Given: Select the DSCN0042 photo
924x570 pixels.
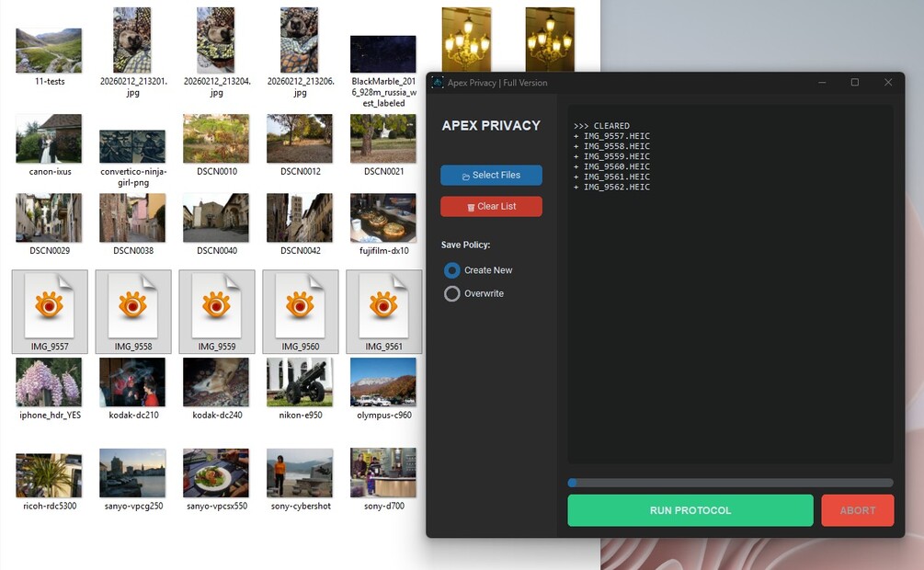Looking at the screenshot, I should 300,218.
